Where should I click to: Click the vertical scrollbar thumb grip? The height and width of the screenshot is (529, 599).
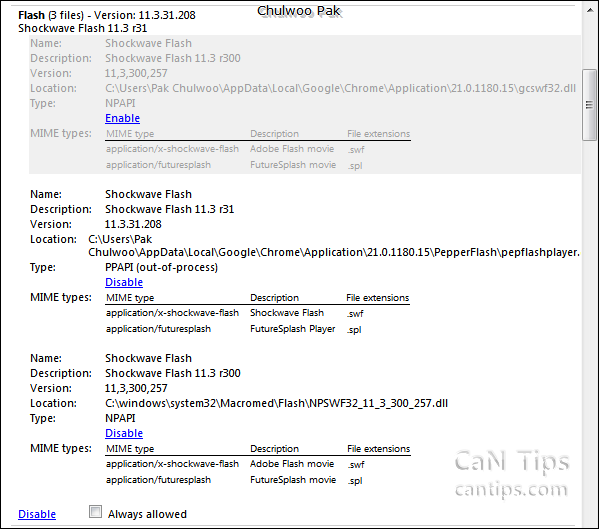click(x=589, y=105)
